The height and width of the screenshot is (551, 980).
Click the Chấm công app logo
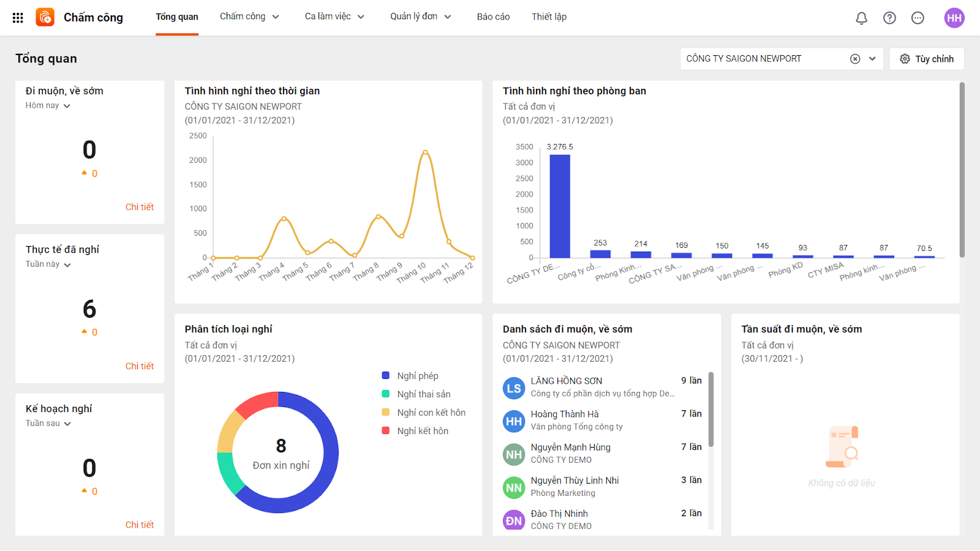point(45,17)
